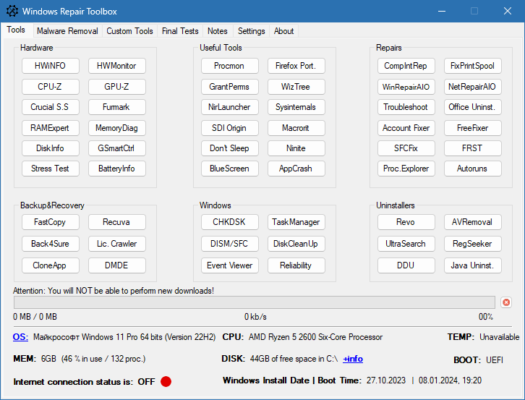Open Sysinternals tools
Screen dimensions: 525x400
296,107
